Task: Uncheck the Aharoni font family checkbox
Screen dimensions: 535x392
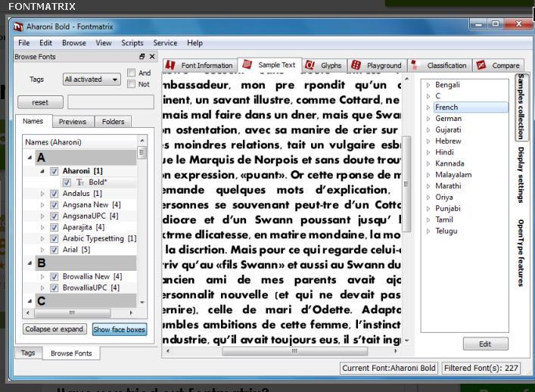Action: [54, 171]
